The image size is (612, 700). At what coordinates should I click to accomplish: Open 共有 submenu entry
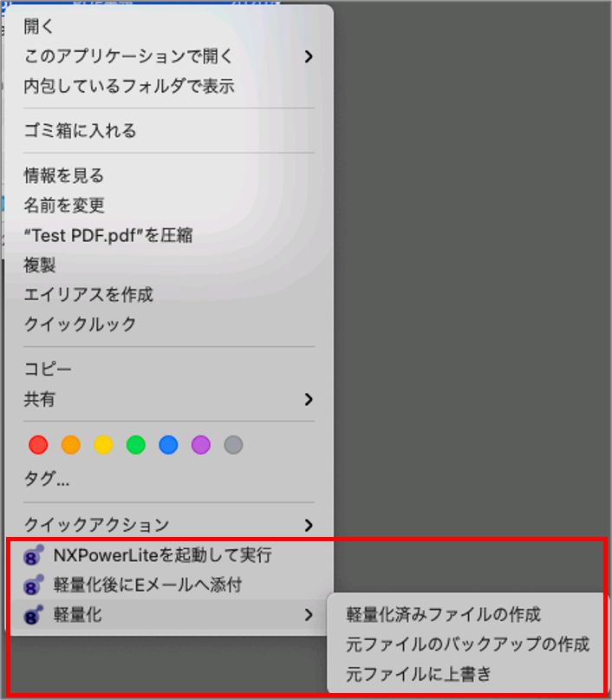pyautogui.click(x=169, y=399)
